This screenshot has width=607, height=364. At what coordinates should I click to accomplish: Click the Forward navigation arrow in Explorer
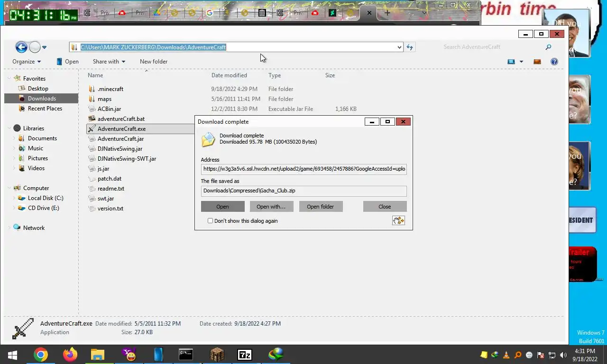[x=35, y=47]
